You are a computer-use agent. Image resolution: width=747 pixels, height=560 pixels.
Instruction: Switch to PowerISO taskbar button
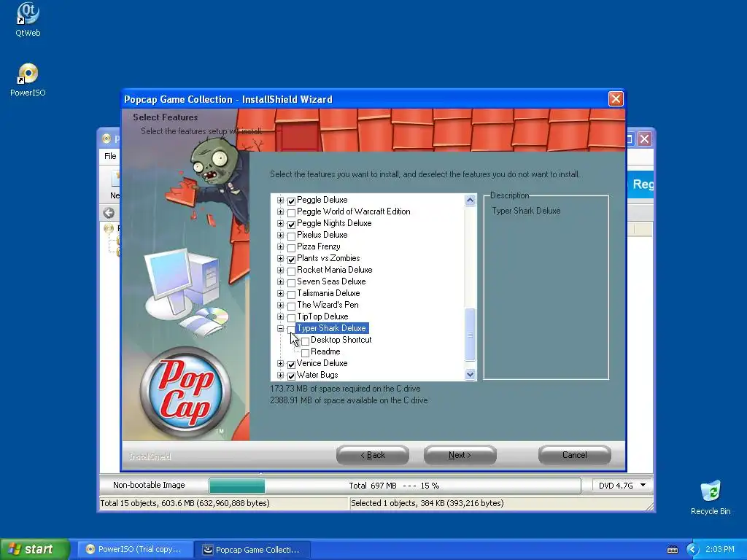[134, 550]
